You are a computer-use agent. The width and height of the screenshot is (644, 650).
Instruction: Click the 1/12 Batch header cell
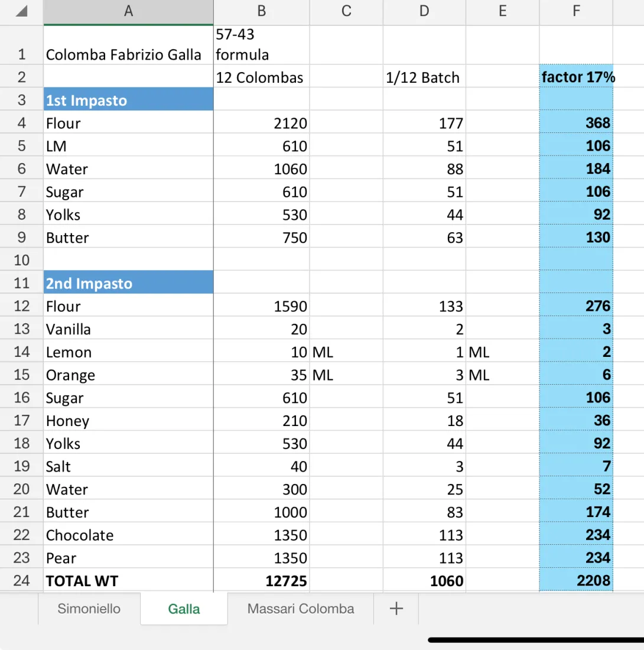pos(424,77)
